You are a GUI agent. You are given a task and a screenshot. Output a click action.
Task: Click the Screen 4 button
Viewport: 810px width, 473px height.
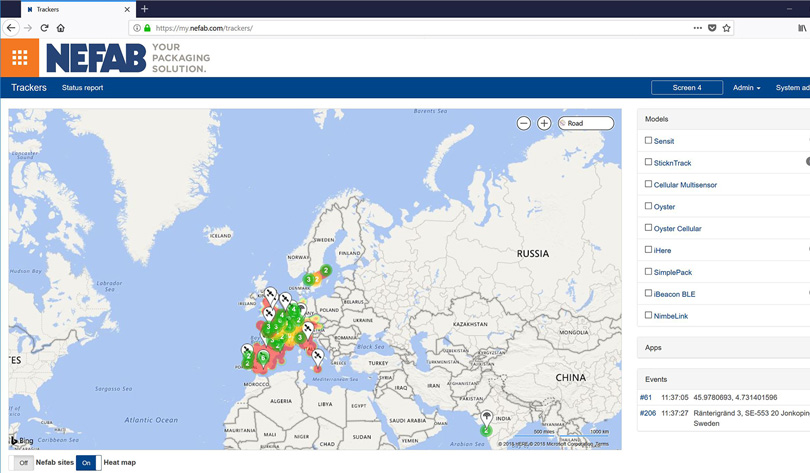tap(686, 88)
